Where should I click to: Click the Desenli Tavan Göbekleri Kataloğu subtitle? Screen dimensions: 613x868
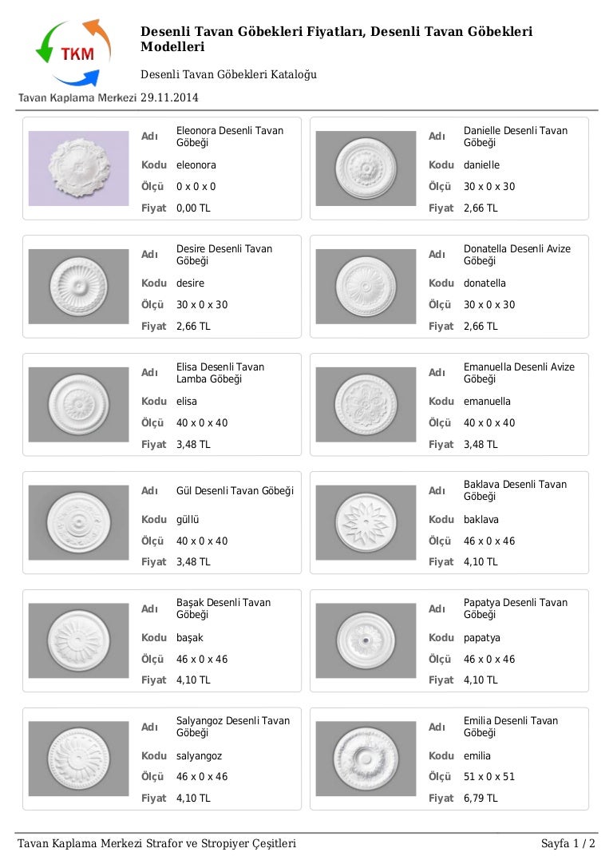point(228,74)
